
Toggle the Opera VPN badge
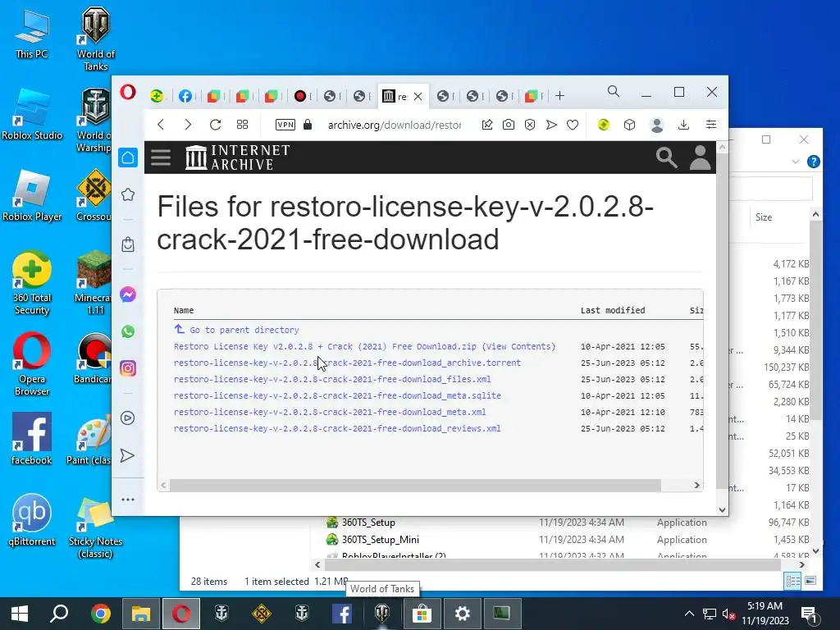285,125
